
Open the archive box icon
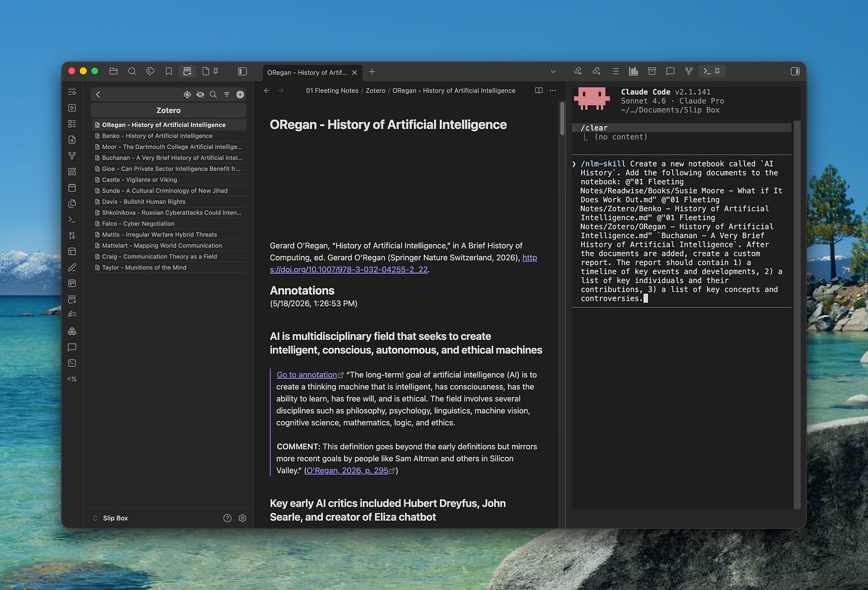tap(652, 72)
